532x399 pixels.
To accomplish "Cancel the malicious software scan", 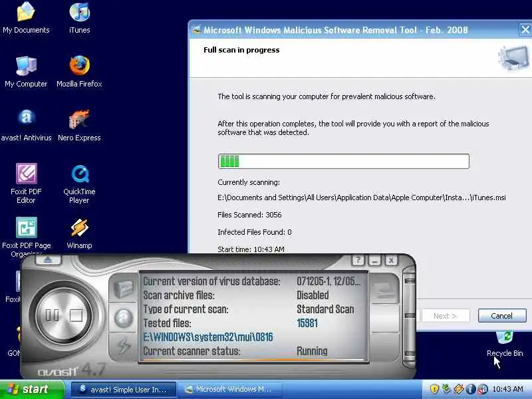I will click(x=502, y=316).
